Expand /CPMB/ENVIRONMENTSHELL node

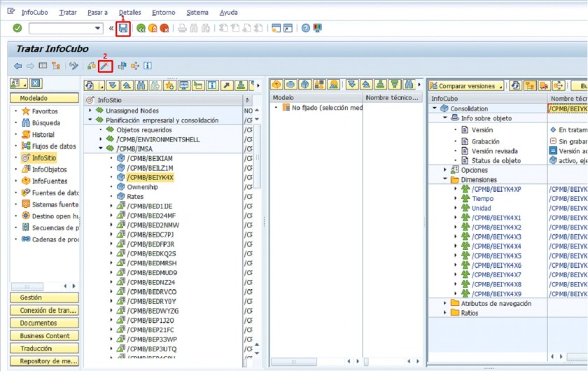coord(101,139)
